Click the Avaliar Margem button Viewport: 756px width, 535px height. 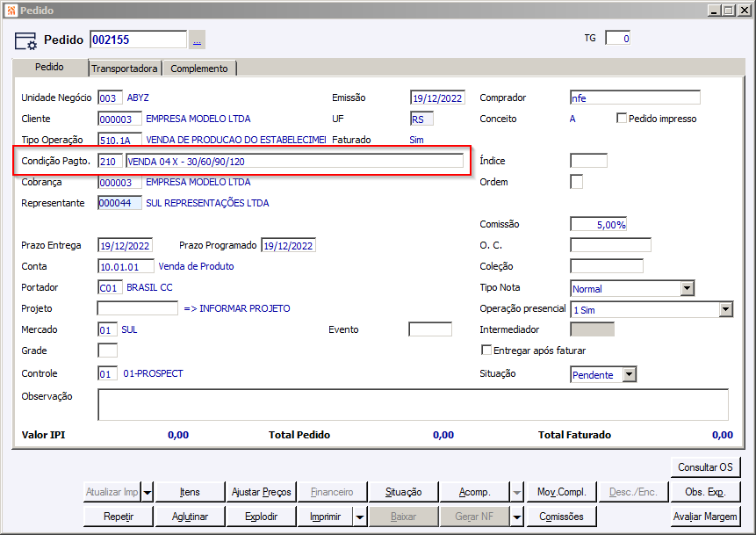click(705, 517)
